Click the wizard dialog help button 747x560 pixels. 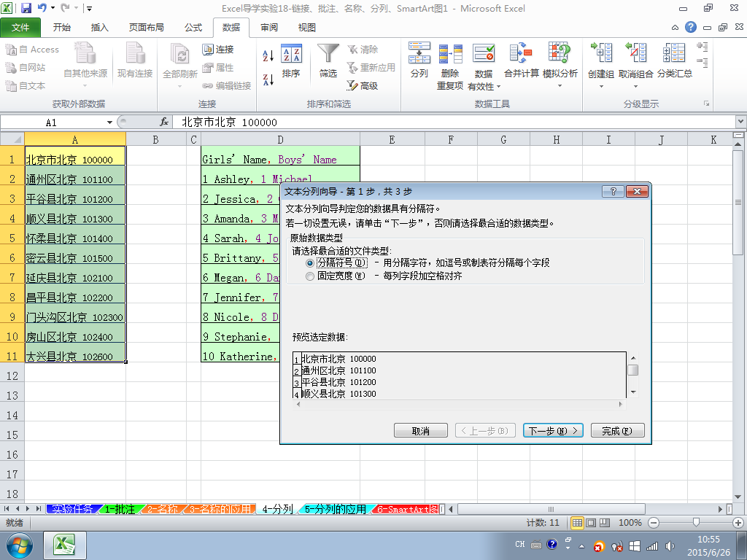tap(613, 192)
